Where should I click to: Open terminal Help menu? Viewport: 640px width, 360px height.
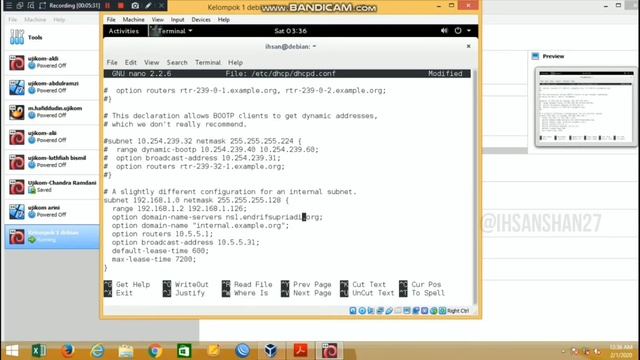pyautogui.click(x=235, y=62)
